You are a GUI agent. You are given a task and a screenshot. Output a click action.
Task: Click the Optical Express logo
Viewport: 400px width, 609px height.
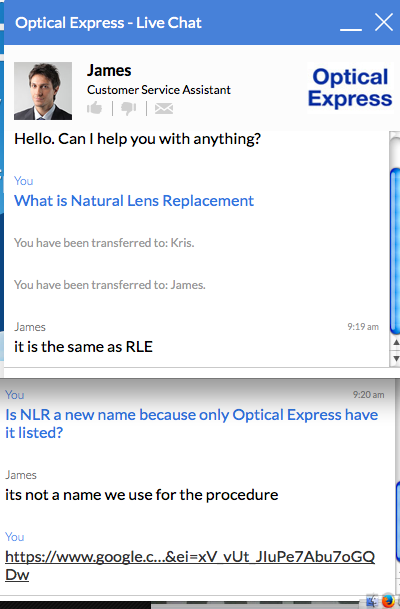(350, 88)
